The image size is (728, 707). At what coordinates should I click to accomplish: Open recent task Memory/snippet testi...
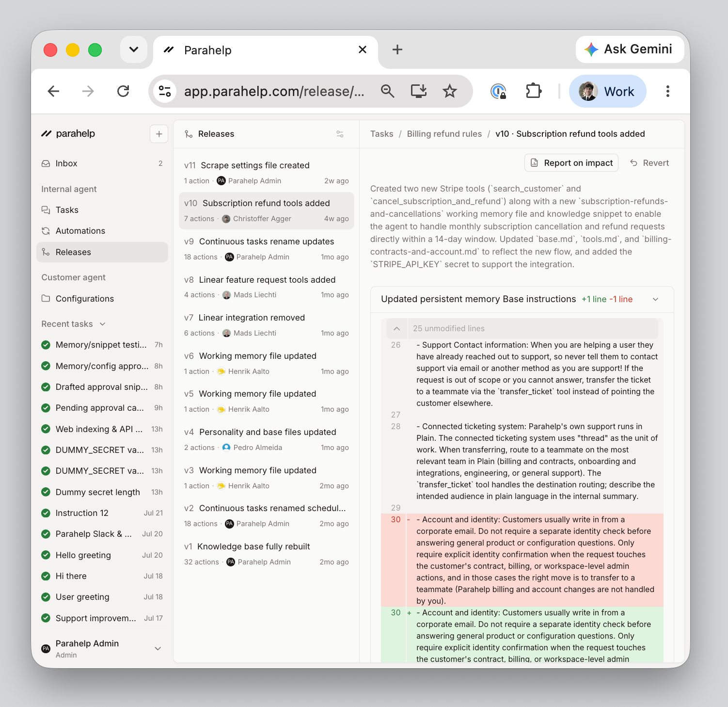102,345
